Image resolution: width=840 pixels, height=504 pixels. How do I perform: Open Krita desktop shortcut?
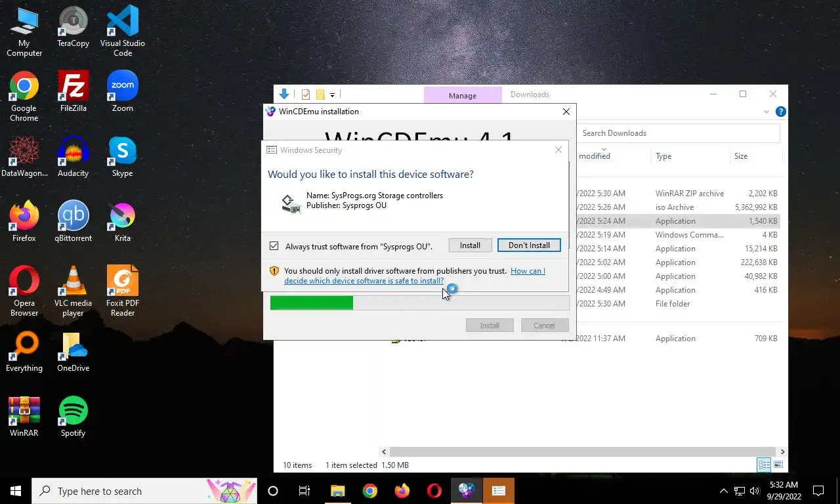123,222
